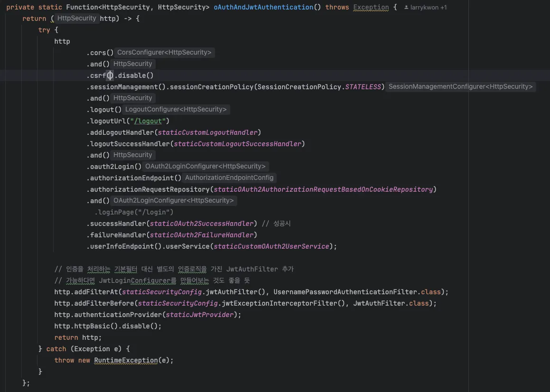Click the .authorizationEndpoint() call

click(x=134, y=178)
